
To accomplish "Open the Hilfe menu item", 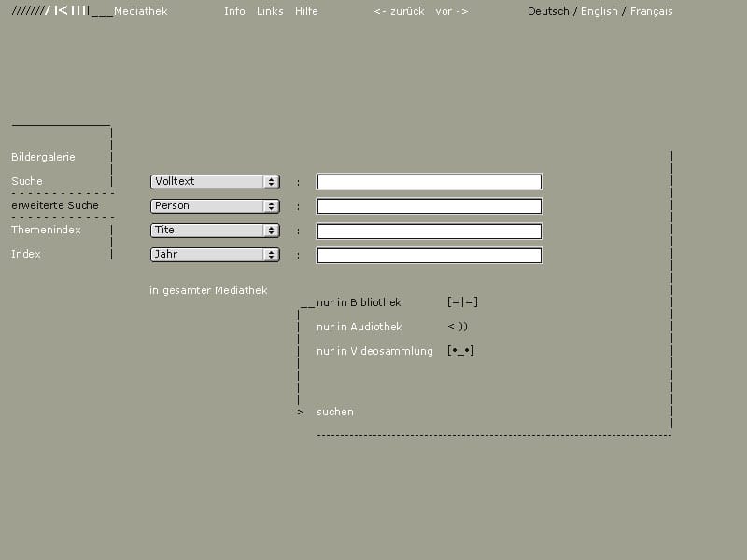I will 306,11.
